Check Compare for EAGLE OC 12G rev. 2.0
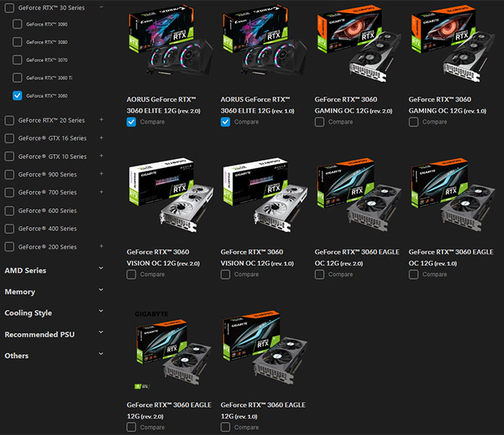This screenshot has height=435, width=504. [x=320, y=274]
